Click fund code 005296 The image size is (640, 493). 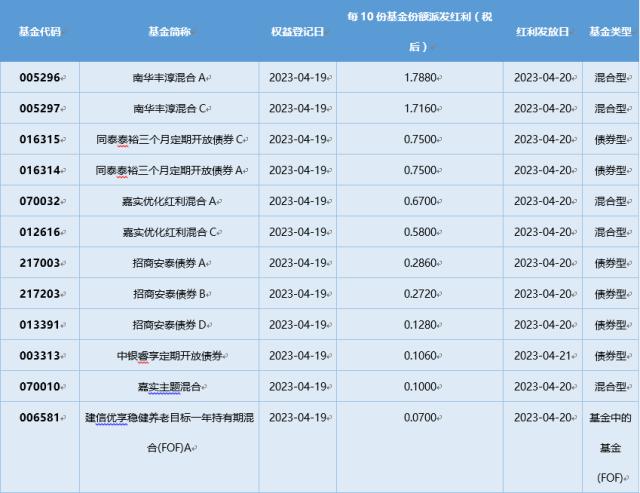point(40,77)
